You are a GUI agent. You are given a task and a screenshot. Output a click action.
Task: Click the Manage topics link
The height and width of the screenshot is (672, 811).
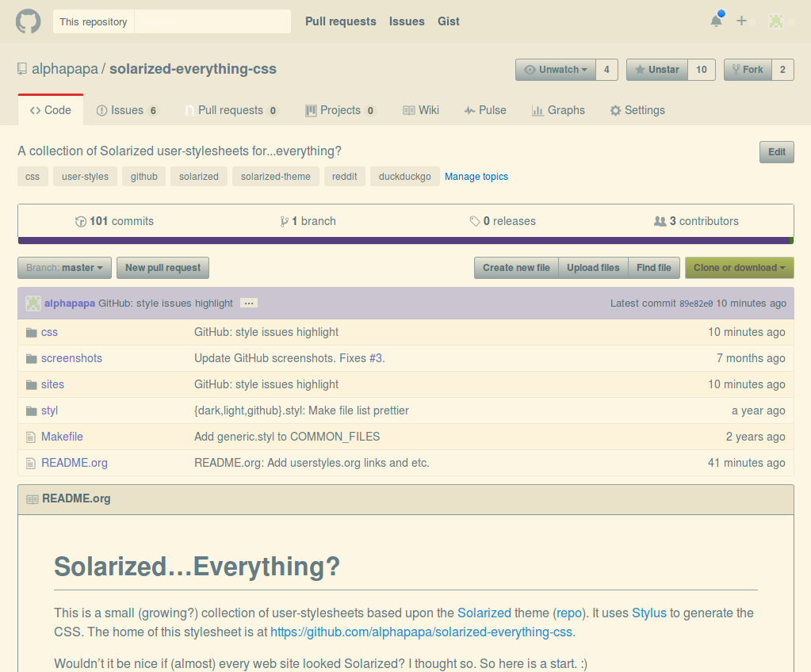tap(476, 177)
